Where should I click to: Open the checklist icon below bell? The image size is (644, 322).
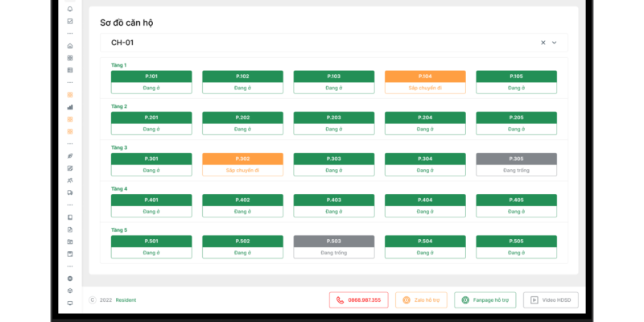click(x=70, y=21)
